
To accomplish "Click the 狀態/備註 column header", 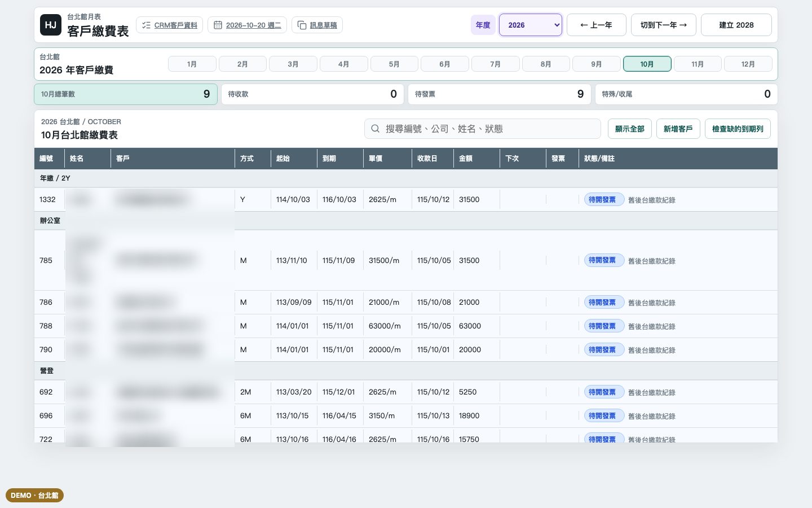I will [678, 159].
